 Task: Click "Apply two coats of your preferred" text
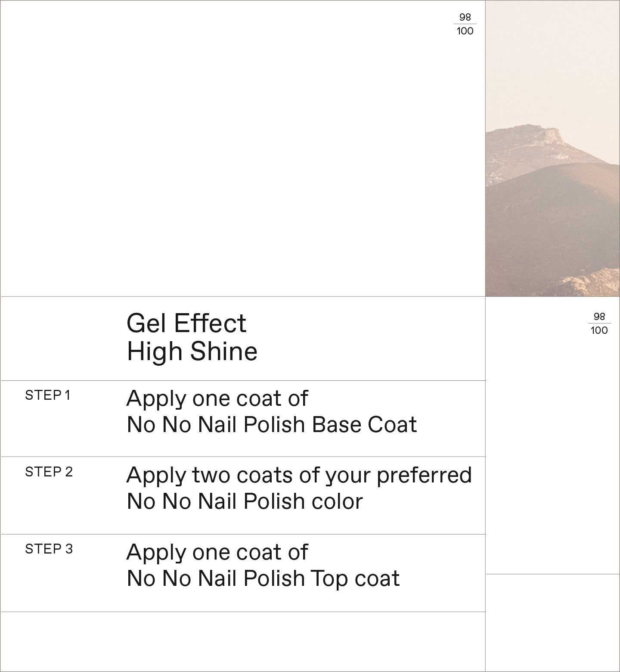tap(299, 475)
